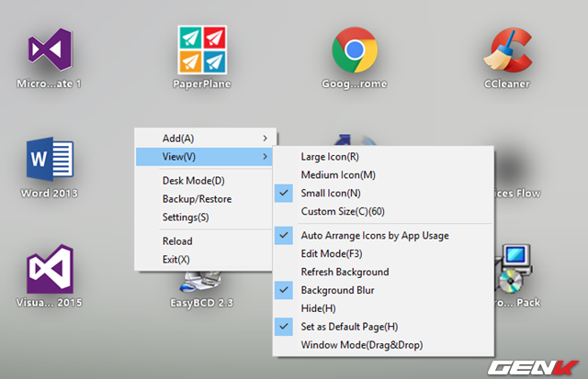588x379 pixels.
Task: Click Settings(S) in the context menu
Action: tap(185, 217)
